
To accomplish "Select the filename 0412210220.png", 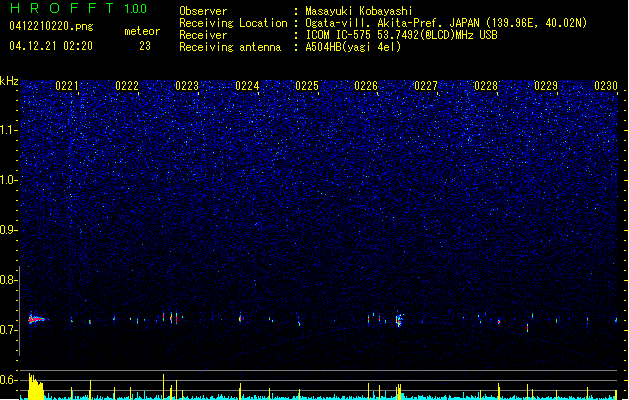I will coord(51,26).
